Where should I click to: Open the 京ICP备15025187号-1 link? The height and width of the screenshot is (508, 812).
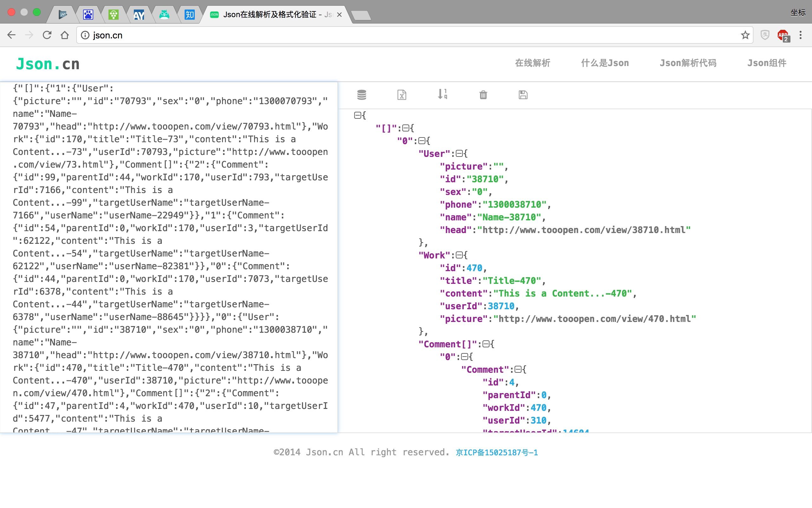click(497, 452)
